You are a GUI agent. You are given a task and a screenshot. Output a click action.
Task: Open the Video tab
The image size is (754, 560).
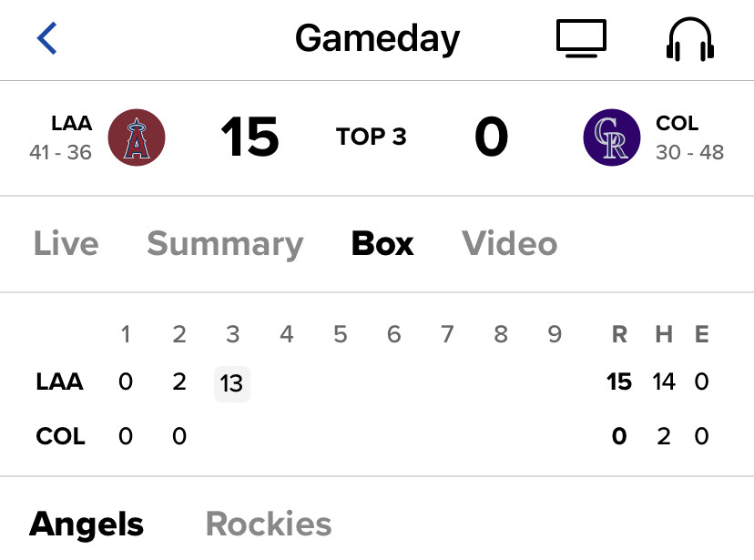click(x=510, y=244)
